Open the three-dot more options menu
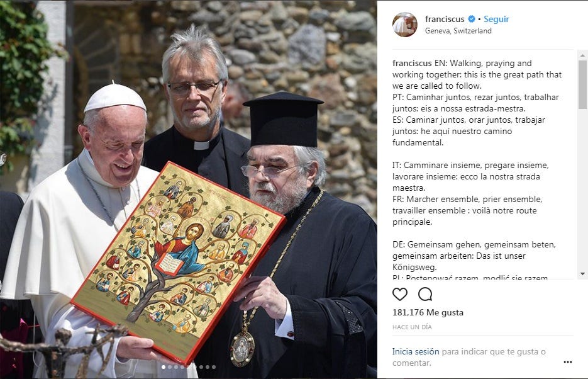The height and width of the screenshot is (379, 588). point(568,362)
